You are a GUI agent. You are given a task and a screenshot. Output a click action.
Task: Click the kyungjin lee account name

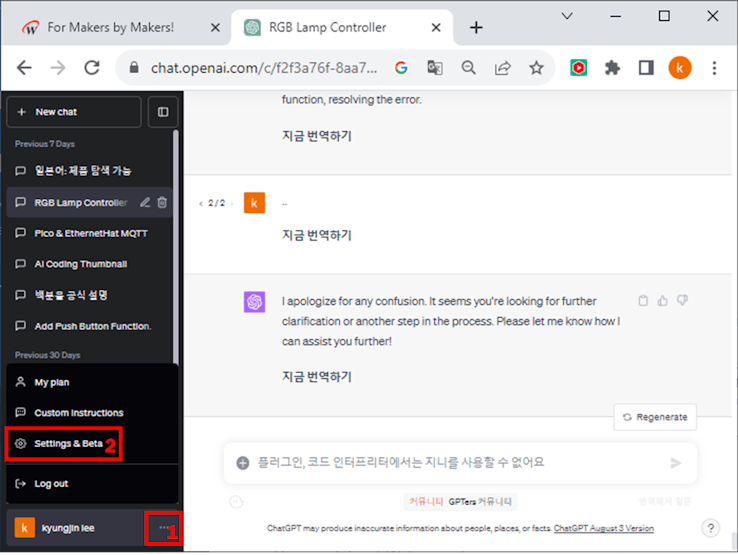(x=68, y=528)
